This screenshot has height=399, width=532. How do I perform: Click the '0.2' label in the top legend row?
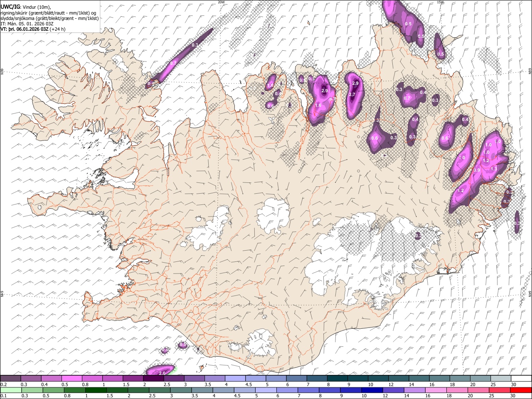[x=3, y=384]
